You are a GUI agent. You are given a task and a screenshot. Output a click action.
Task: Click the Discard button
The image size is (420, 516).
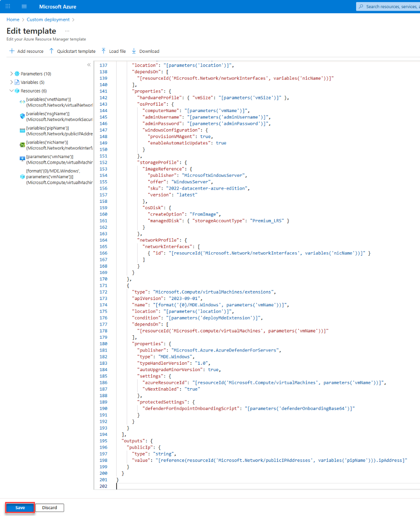(50, 508)
